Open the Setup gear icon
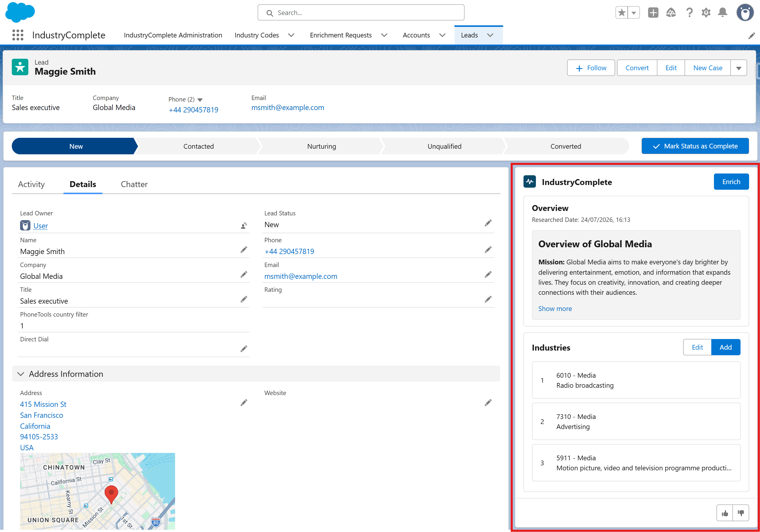760x532 pixels. click(x=706, y=13)
